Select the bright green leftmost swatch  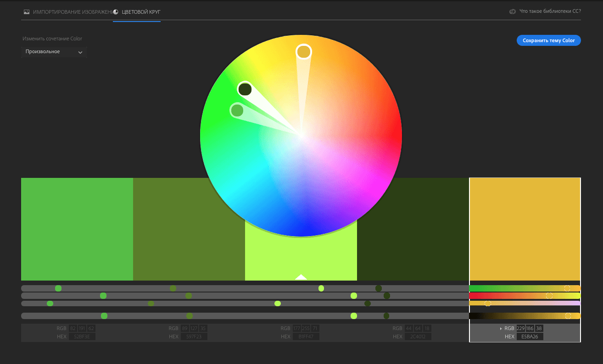tap(77, 229)
